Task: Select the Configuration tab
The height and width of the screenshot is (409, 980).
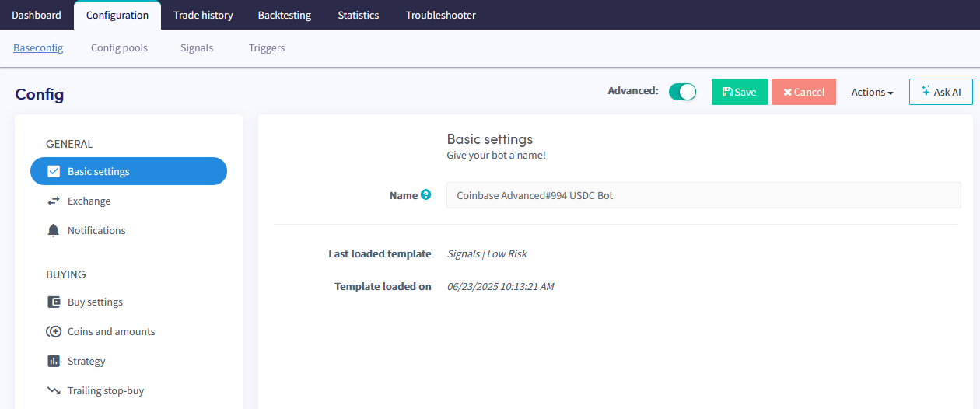Action: click(117, 15)
